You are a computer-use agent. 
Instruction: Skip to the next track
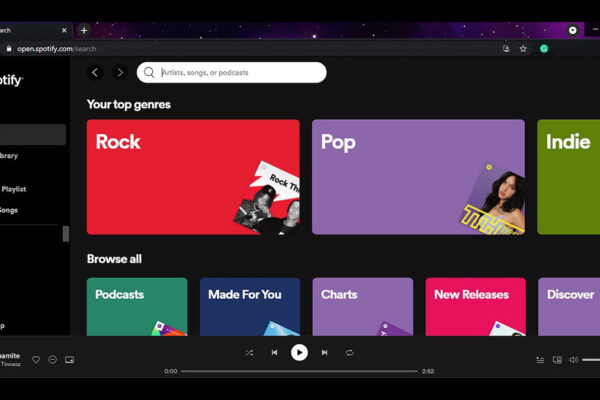point(324,353)
